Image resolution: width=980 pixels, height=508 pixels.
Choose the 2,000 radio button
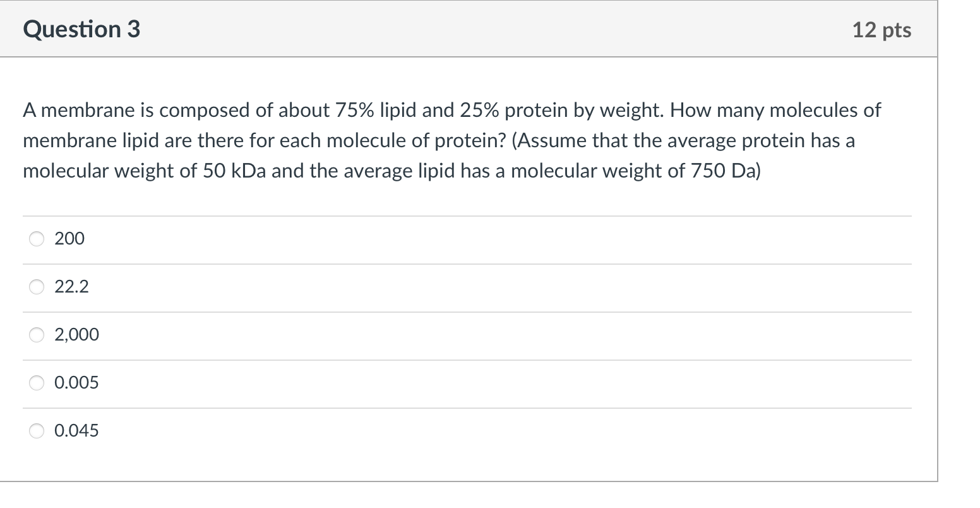click(37, 336)
